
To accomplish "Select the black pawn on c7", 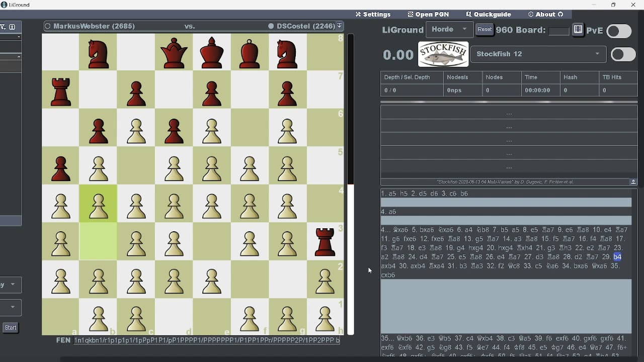I will click(x=136, y=93).
